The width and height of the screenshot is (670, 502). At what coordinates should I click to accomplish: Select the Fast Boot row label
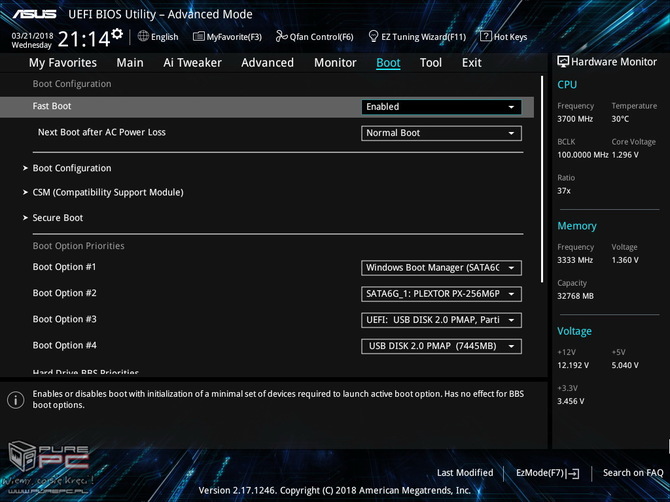tap(52, 106)
